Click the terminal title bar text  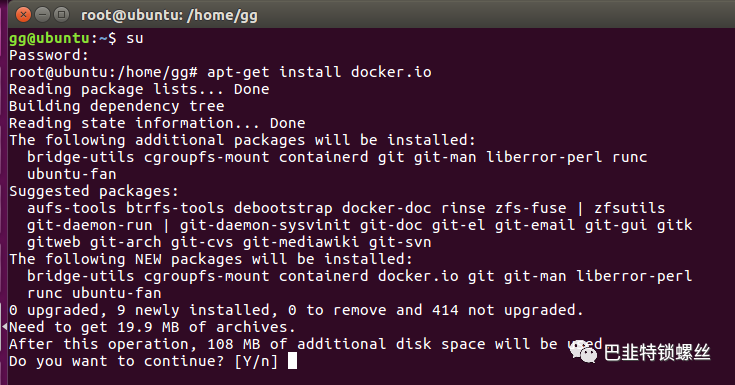[x=169, y=15]
